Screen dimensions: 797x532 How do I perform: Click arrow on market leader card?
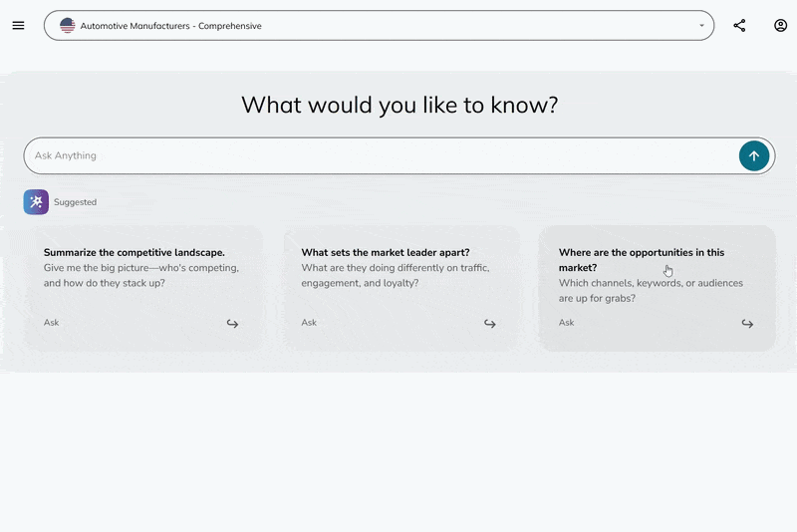point(489,323)
